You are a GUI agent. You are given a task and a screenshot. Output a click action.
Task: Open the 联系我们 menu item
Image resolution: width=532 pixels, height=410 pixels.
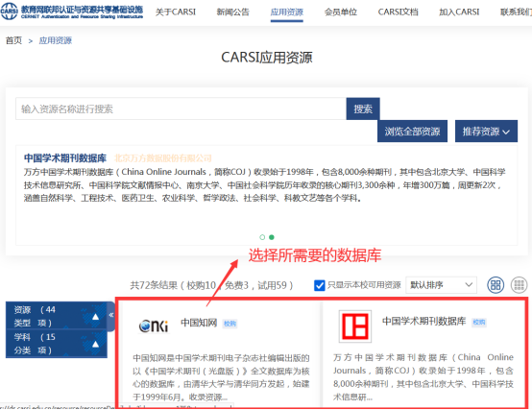[516, 12]
